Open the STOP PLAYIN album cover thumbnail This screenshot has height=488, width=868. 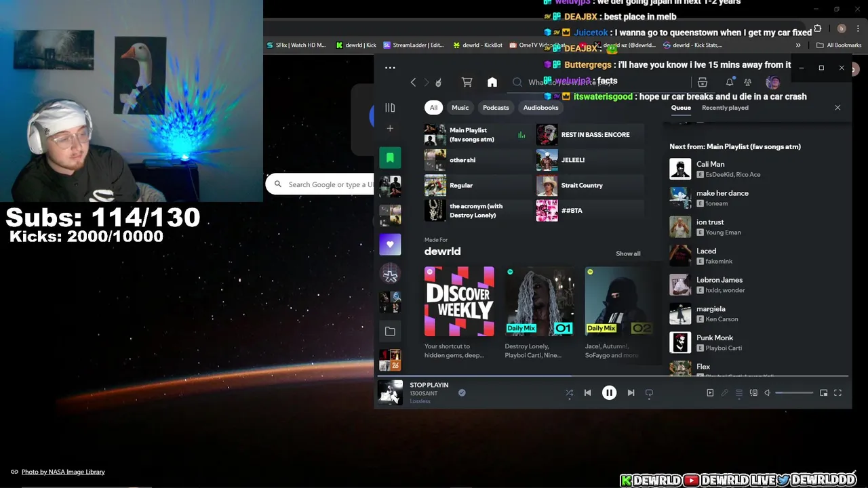tap(390, 392)
